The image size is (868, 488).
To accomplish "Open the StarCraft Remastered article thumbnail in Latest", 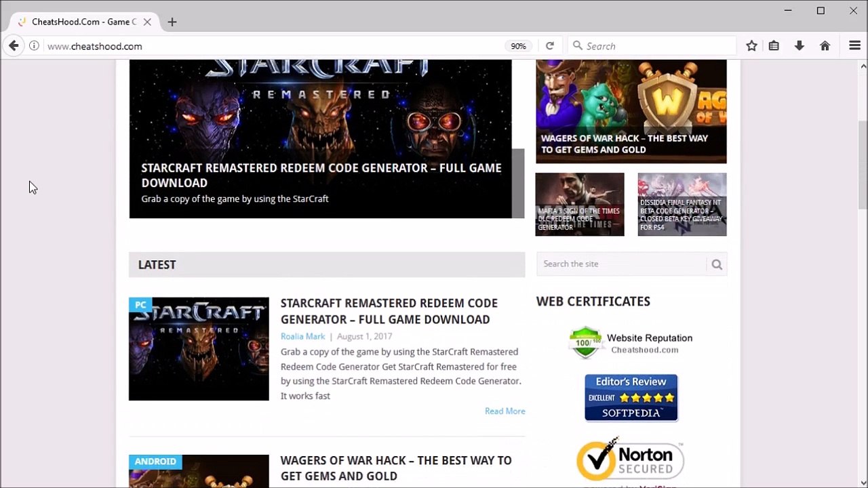I will 199,349.
